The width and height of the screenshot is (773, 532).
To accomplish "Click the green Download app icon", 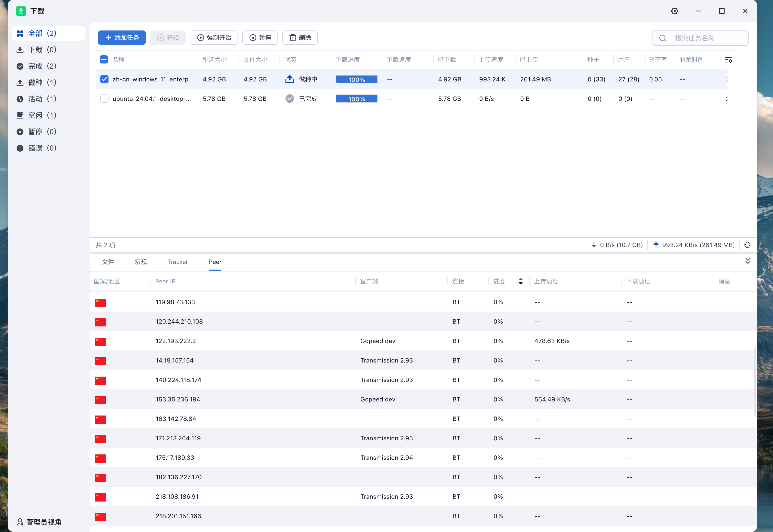I will point(21,11).
